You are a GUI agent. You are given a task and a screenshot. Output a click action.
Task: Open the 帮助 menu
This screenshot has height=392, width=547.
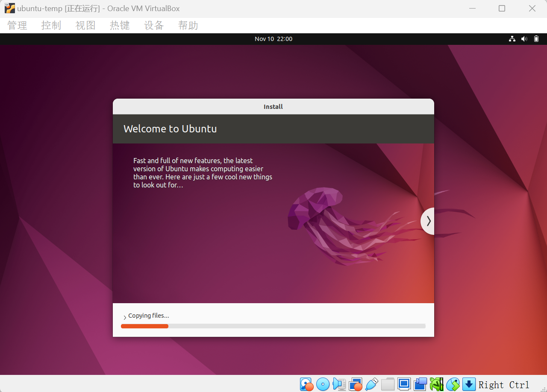pos(188,26)
